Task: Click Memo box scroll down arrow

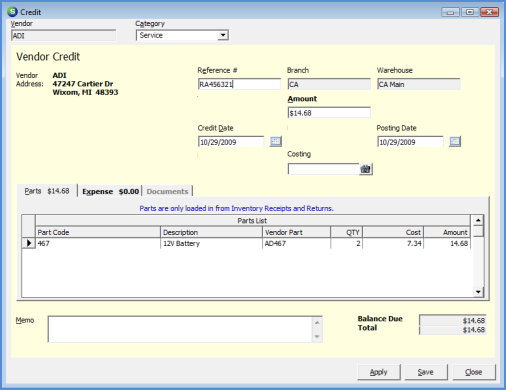Action: [317, 336]
